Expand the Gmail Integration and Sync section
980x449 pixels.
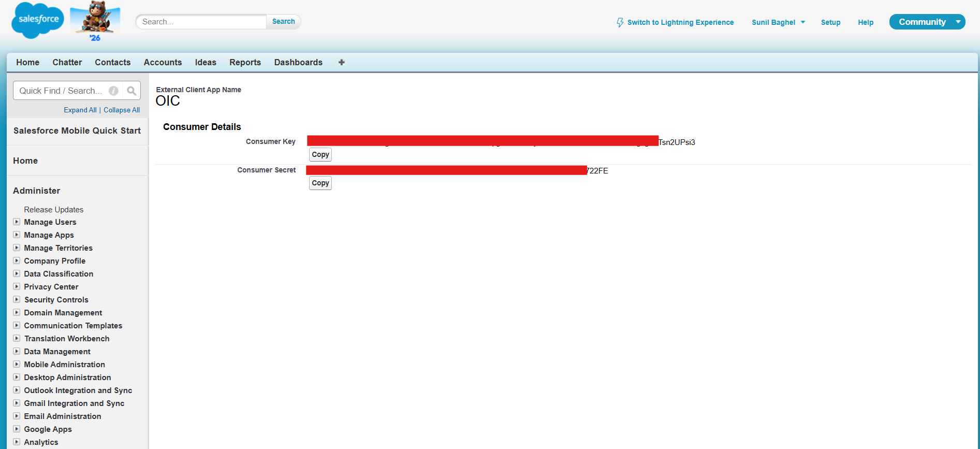click(x=17, y=403)
